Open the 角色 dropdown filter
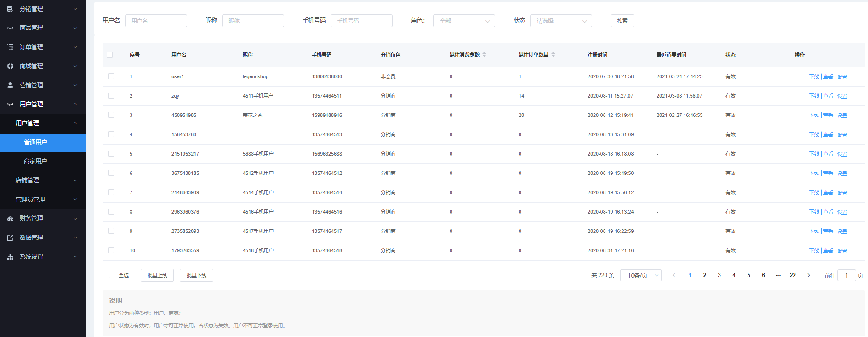Image resolution: width=868 pixels, height=337 pixels. [463, 21]
